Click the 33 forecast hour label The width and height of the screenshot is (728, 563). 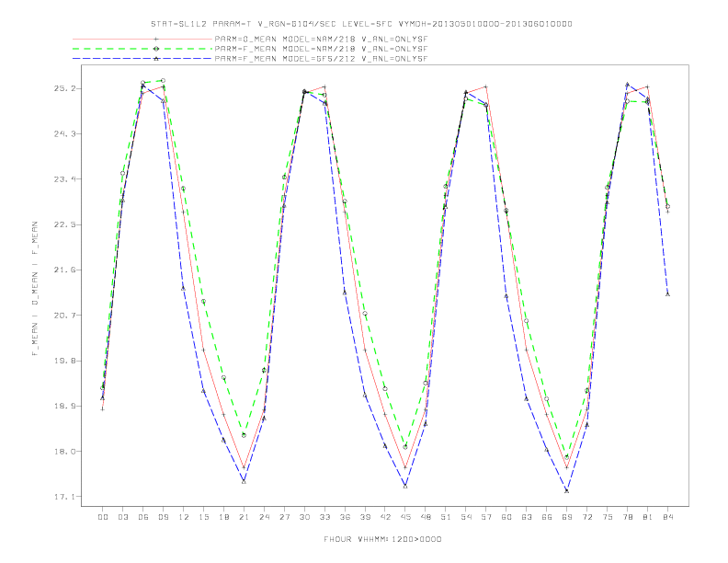(324, 517)
